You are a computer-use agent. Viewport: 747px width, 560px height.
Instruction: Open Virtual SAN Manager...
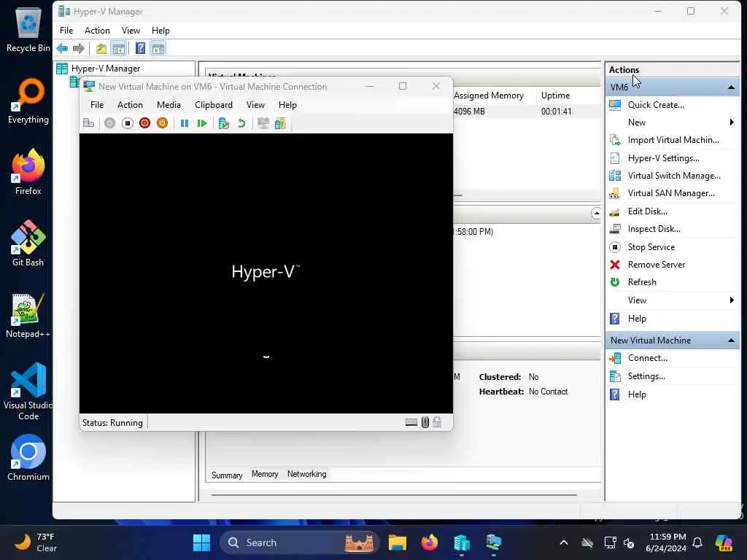tap(671, 193)
